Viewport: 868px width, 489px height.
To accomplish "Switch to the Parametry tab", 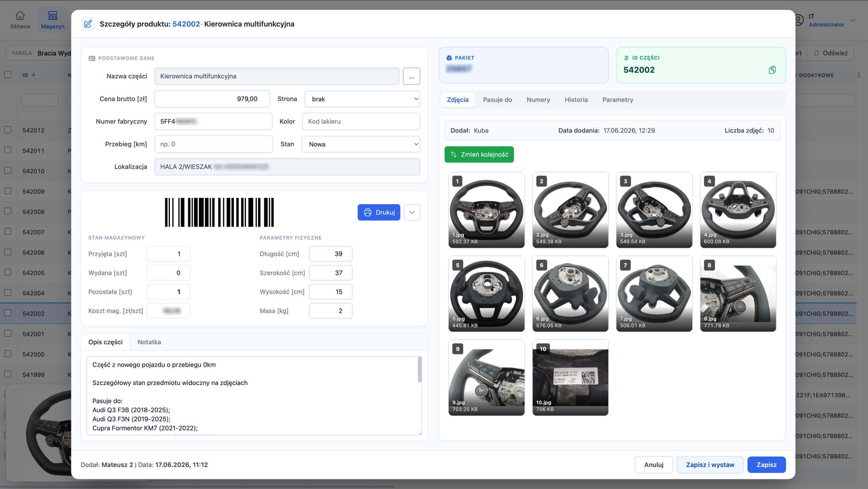I will tap(617, 100).
